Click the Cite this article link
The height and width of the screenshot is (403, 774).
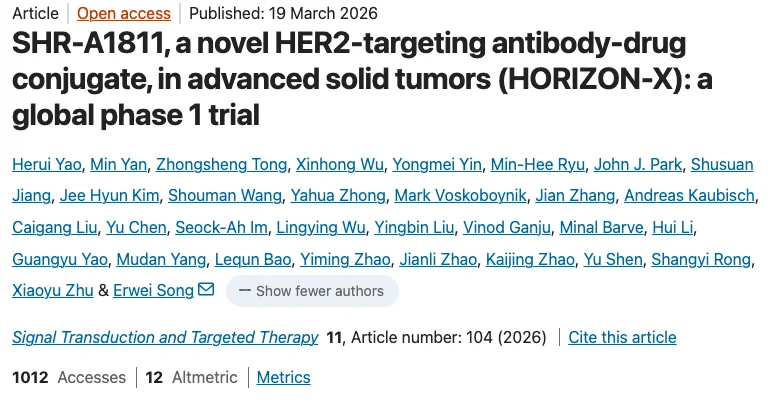pyautogui.click(x=622, y=338)
